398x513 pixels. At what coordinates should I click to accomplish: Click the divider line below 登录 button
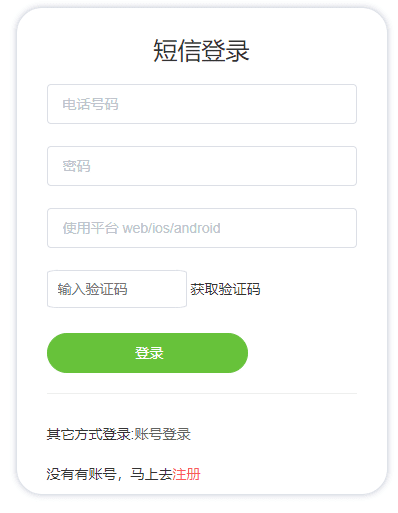[x=202, y=393]
